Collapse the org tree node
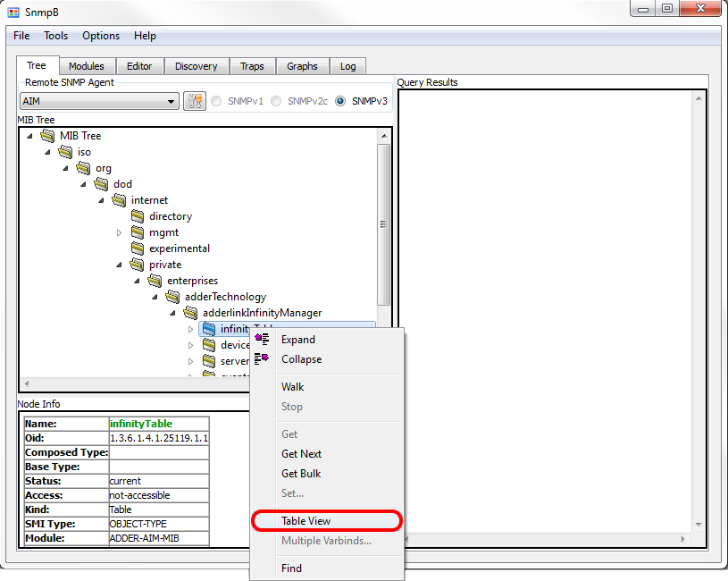 (65, 168)
